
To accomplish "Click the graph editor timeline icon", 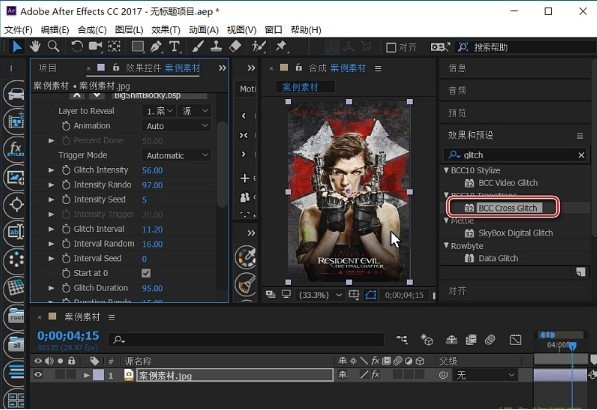I will [x=515, y=339].
